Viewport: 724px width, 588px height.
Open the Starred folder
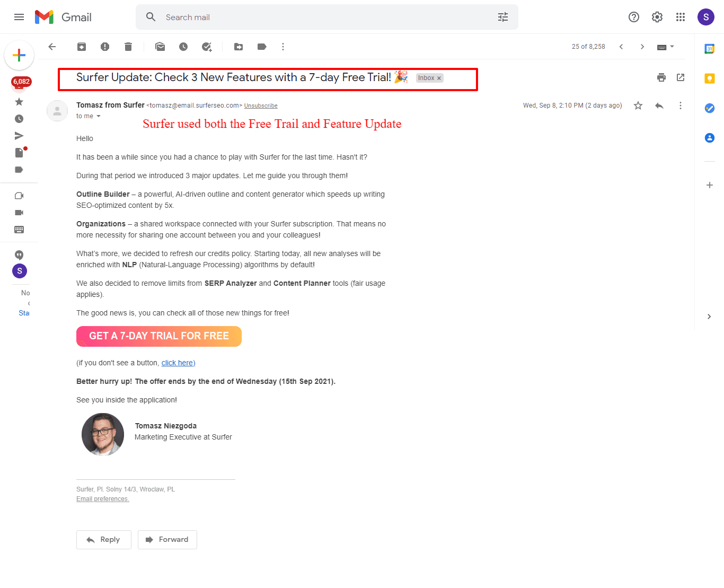(19, 102)
